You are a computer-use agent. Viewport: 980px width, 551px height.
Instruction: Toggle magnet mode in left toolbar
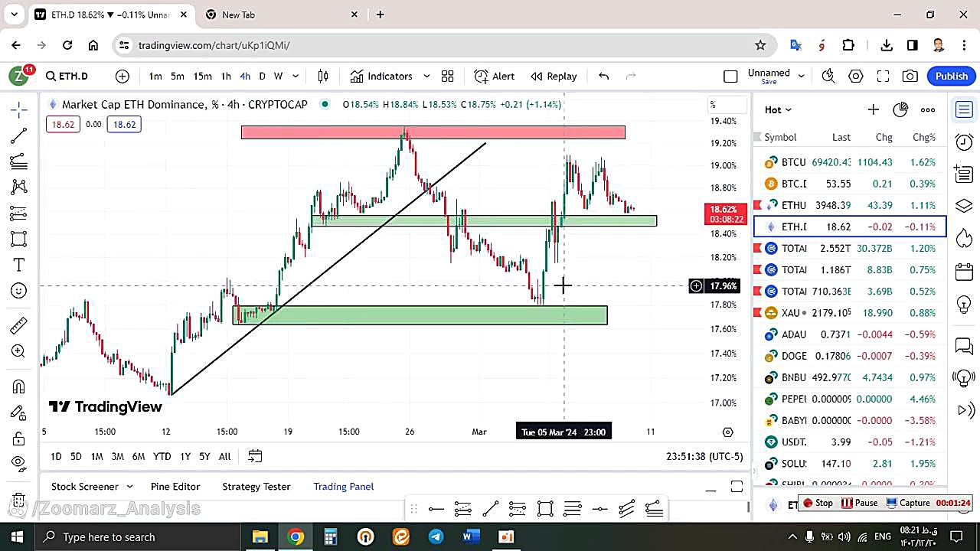click(x=19, y=386)
